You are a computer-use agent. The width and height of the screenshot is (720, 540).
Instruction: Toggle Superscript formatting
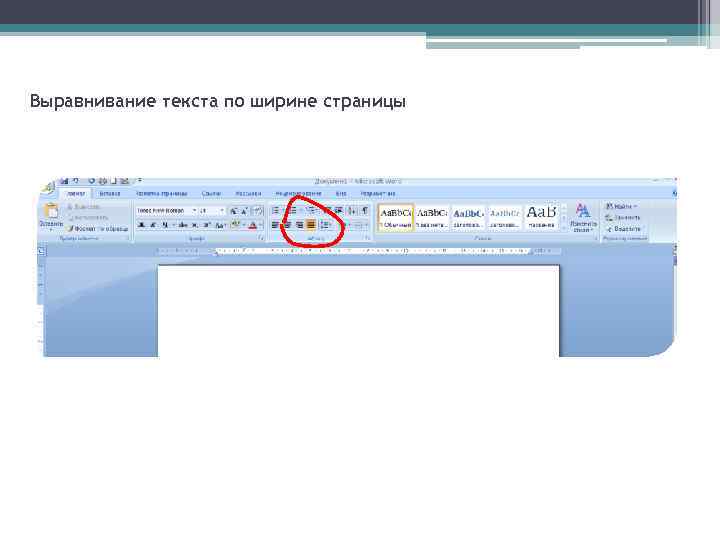click(x=207, y=225)
